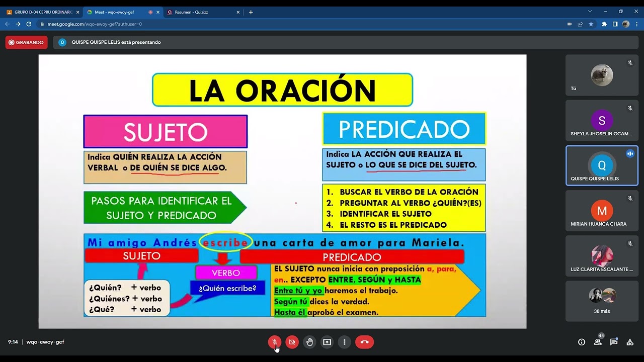Open more options three-dot menu in Meet
644x362 pixels.
click(344, 342)
